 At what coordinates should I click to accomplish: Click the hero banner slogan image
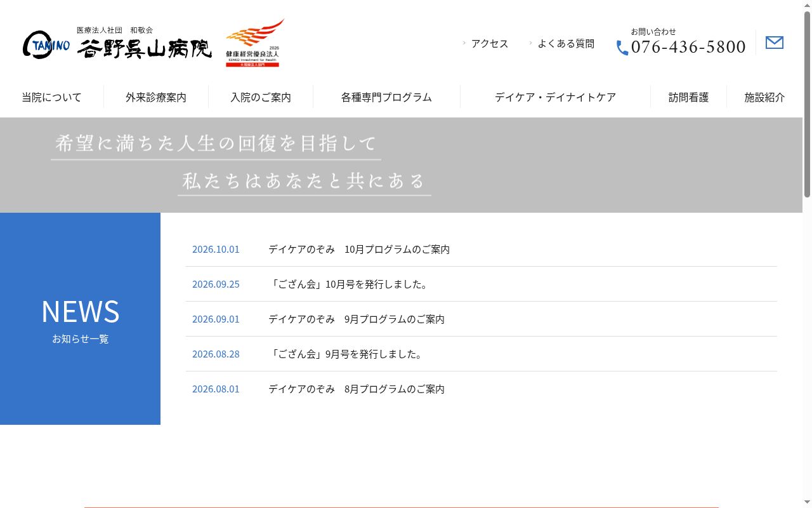tap(241, 163)
